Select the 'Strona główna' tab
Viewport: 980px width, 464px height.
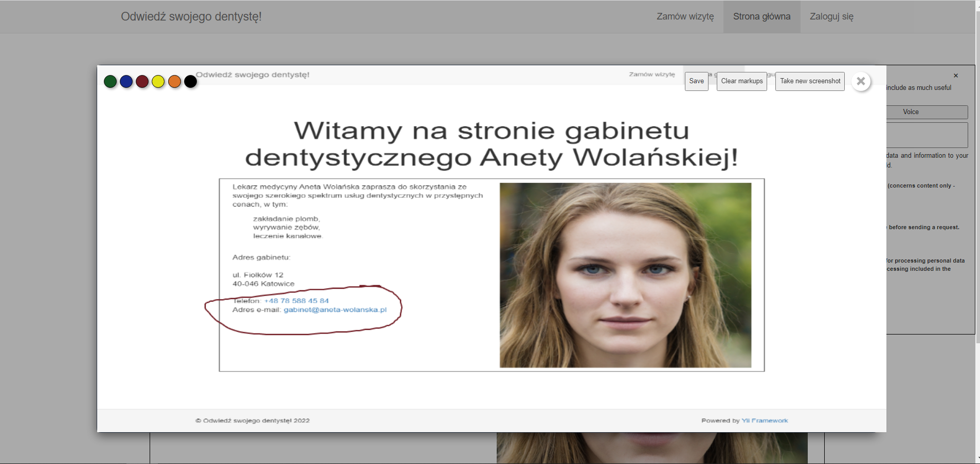(x=761, y=16)
